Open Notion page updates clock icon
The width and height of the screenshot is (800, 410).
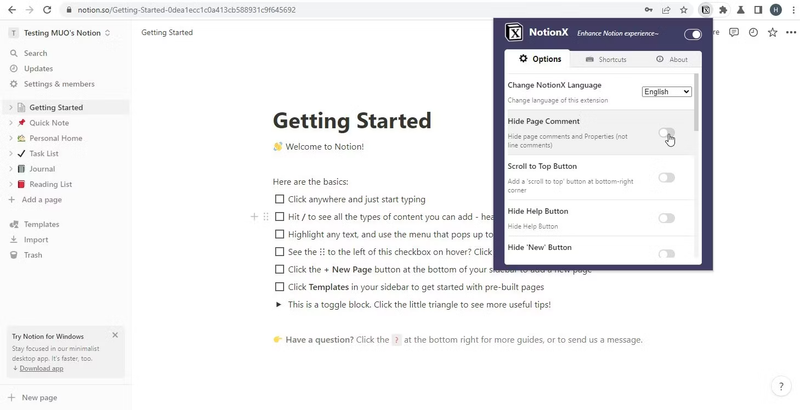click(753, 32)
